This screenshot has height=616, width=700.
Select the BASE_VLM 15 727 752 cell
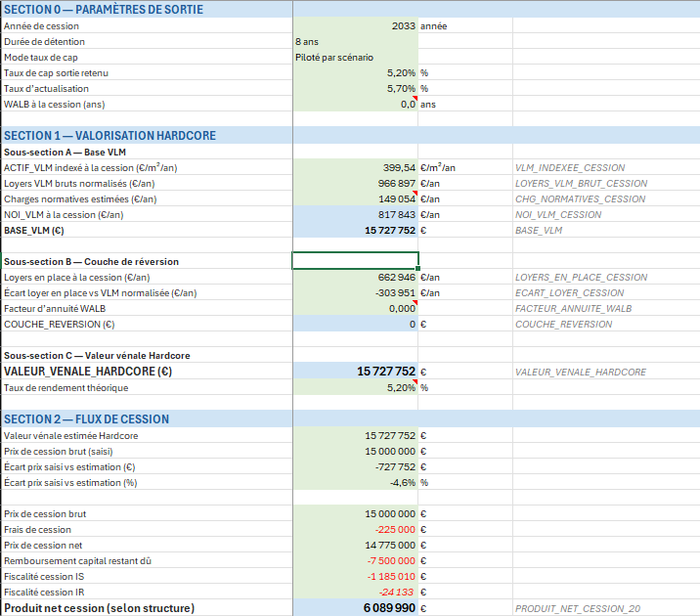click(355, 231)
